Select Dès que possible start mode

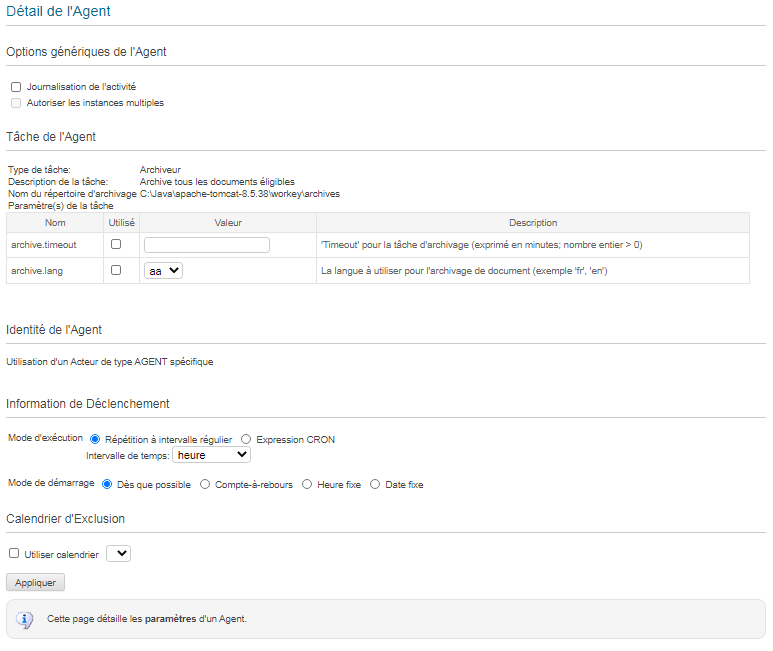(108, 485)
